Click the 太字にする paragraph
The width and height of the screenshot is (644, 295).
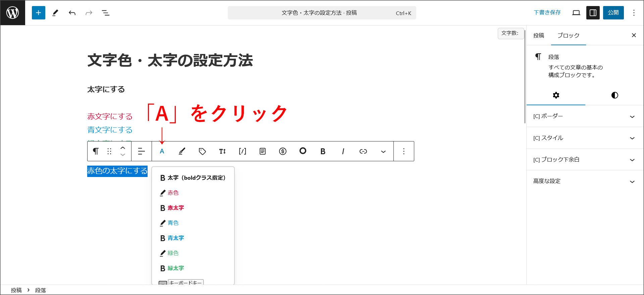coord(106,90)
